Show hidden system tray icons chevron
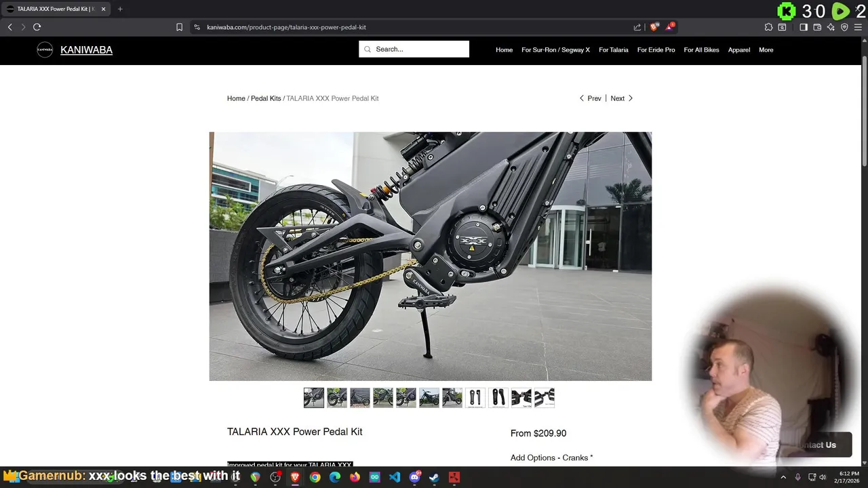This screenshot has width=868, height=488. [783, 477]
